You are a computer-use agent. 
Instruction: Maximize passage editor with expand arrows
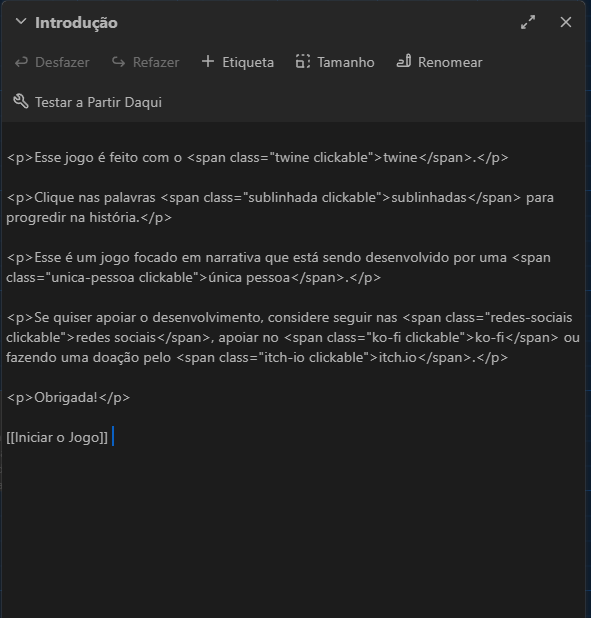tap(528, 22)
